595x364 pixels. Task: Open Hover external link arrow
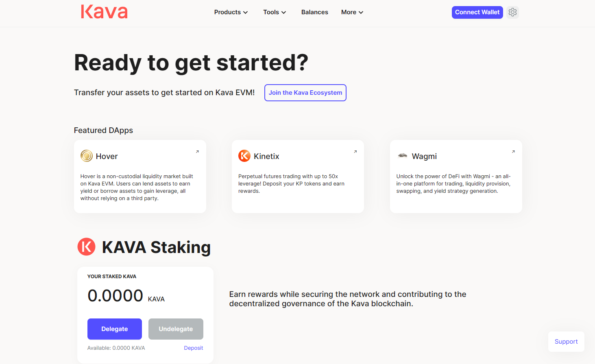point(197,152)
